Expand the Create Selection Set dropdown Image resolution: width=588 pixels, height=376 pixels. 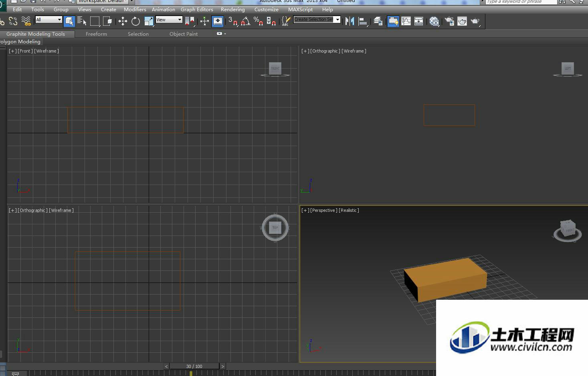[337, 19]
